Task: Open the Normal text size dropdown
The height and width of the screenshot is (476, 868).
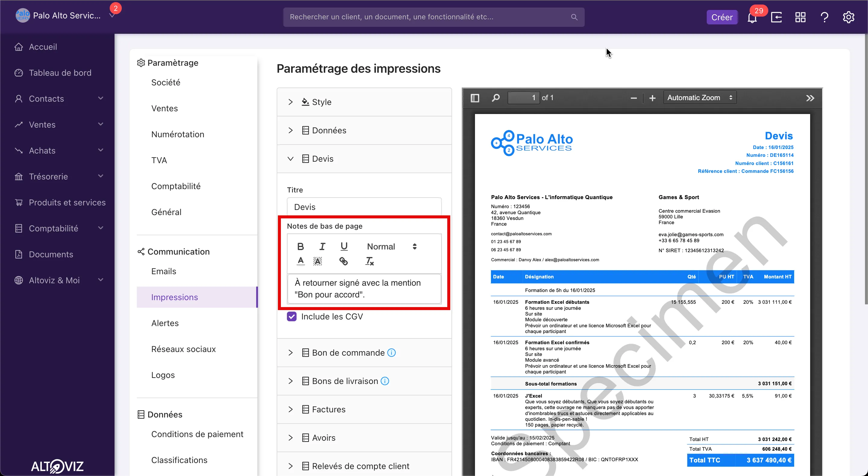Action: click(x=392, y=247)
